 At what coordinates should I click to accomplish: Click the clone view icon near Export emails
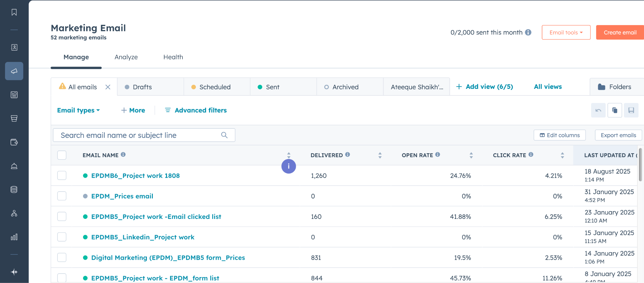[615, 110]
